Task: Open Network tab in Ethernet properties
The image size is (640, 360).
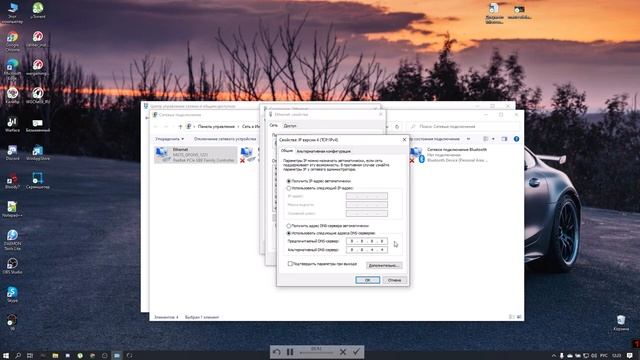Action: coord(273,126)
